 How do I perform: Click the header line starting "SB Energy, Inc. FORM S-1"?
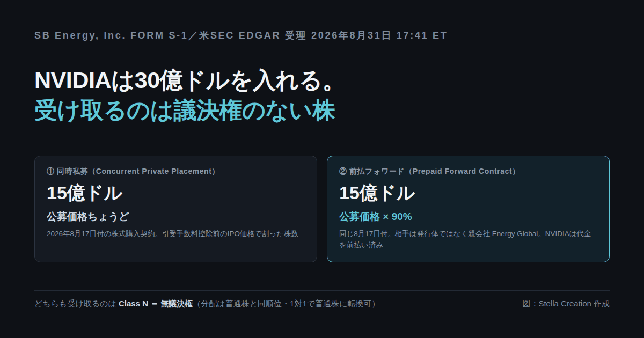click(240, 35)
